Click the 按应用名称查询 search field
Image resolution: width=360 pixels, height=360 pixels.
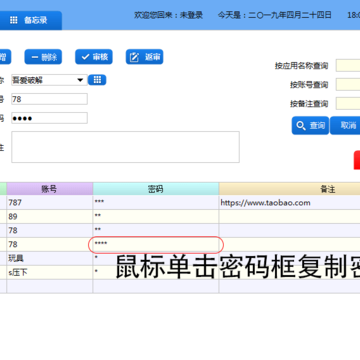click(348, 66)
